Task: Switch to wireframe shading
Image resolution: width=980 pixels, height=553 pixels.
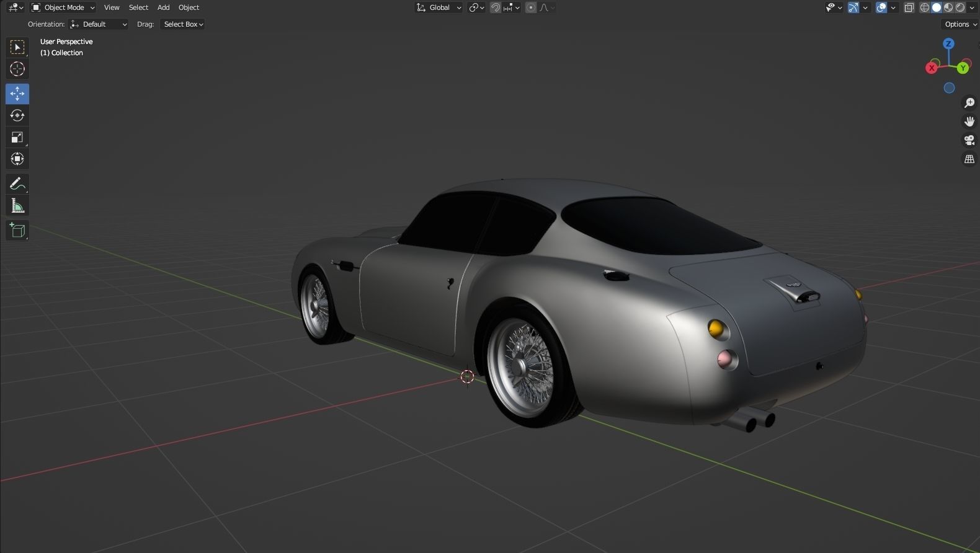Action: click(x=925, y=7)
